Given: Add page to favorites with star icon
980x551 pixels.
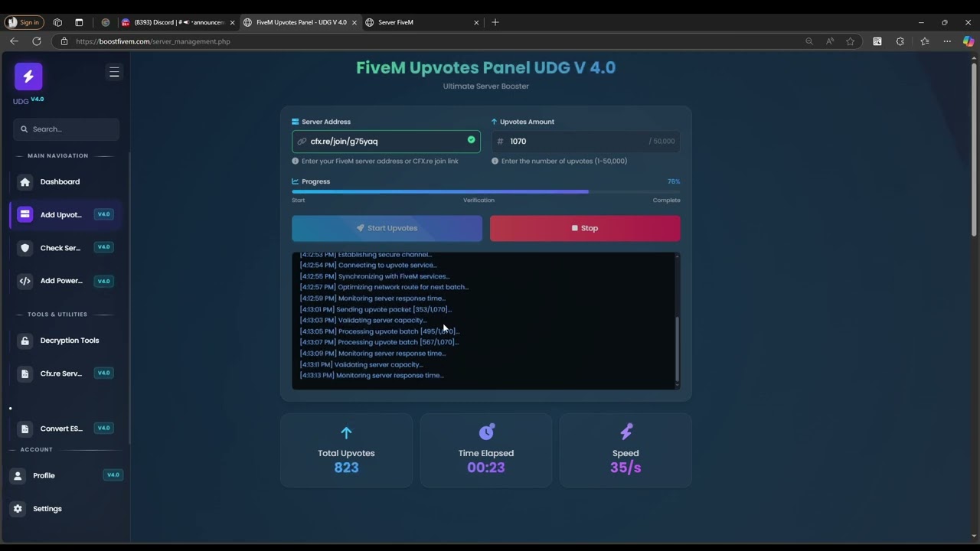Looking at the screenshot, I should click(x=850, y=41).
